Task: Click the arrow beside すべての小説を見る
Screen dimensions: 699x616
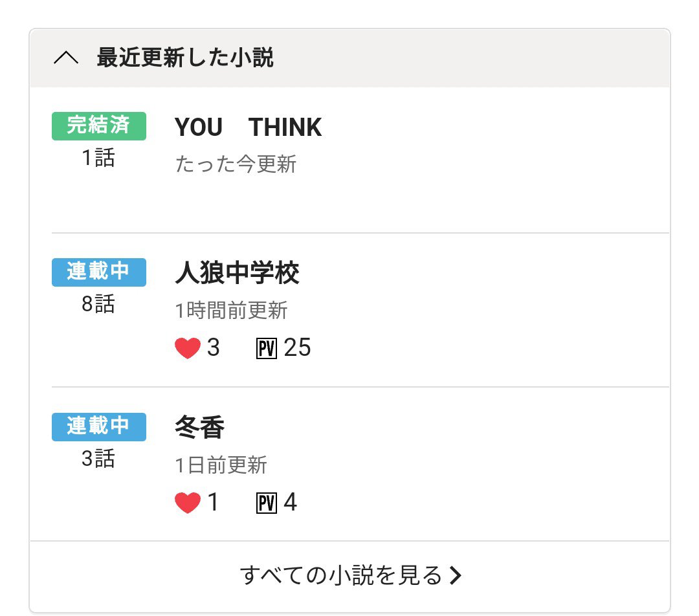Action: [x=456, y=575]
